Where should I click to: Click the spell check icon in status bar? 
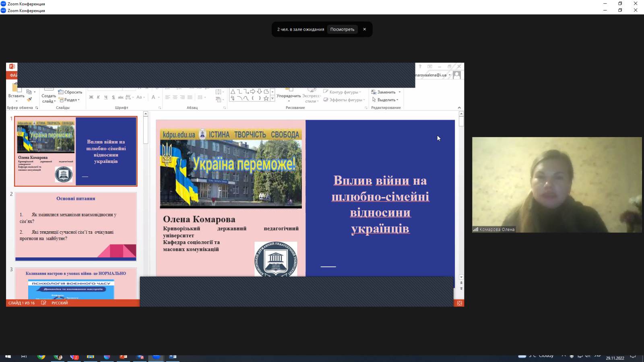click(43, 303)
